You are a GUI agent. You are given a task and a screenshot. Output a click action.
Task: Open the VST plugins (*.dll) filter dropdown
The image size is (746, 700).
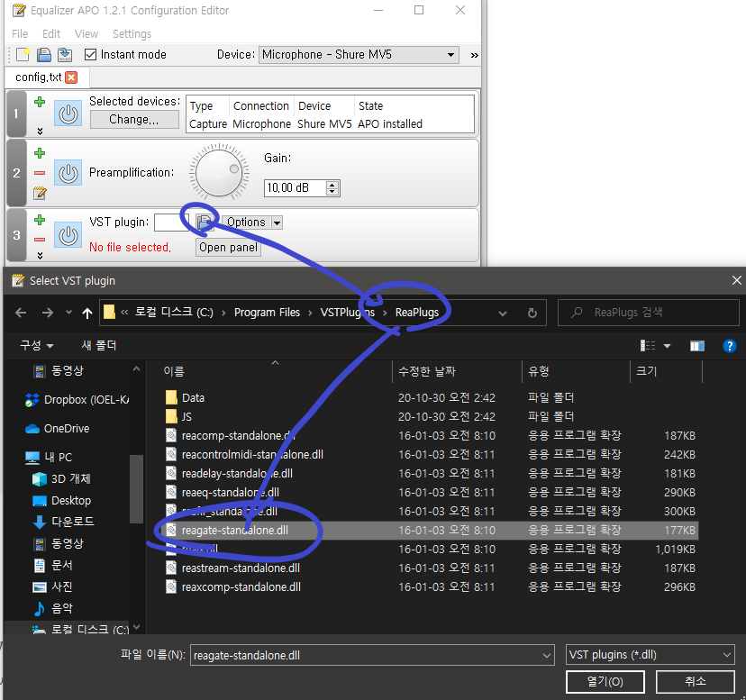pyautogui.click(x=650, y=655)
